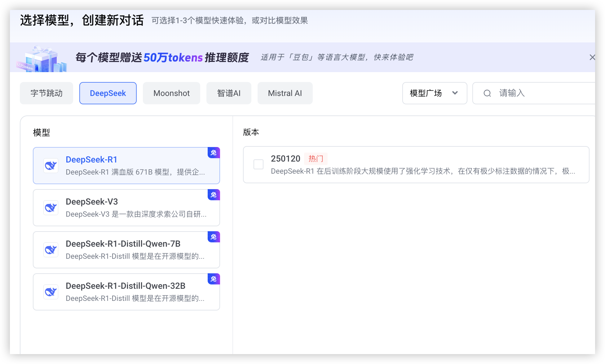
Task: Click the DeepSeek-R1-Distill-Qwen-32B whale logo icon
Action: pyautogui.click(x=51, y=292)
